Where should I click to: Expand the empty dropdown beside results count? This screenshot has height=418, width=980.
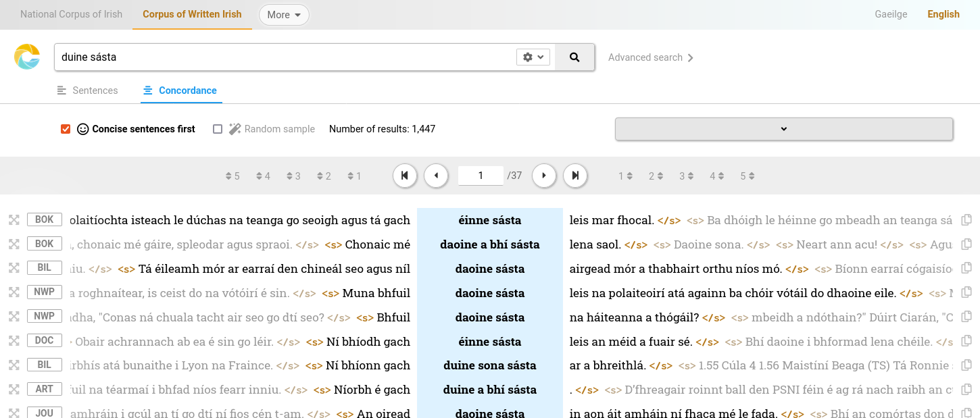click(783, 129)
